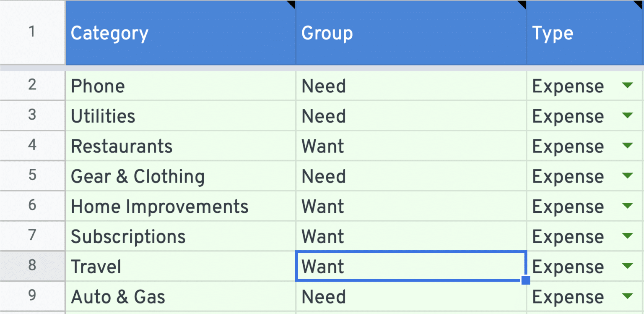Screen dimensions: 644x314
Task: Click row number 8 header
Action: pos(32,266)
